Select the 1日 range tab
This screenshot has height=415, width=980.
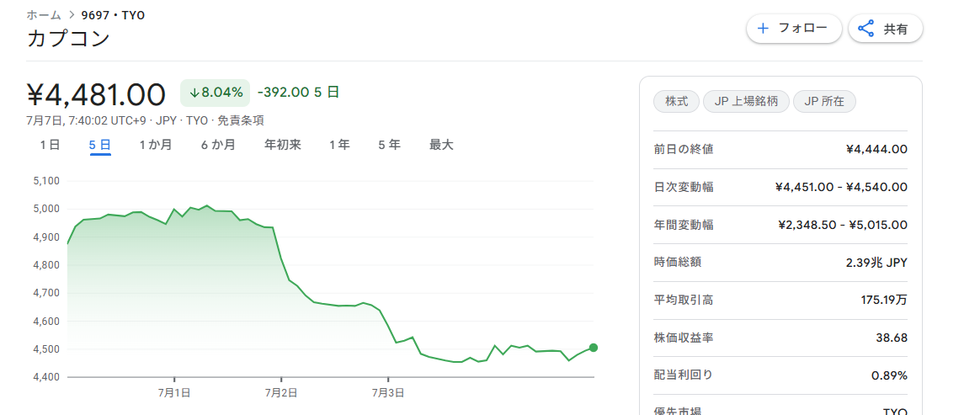click(50, 145)
